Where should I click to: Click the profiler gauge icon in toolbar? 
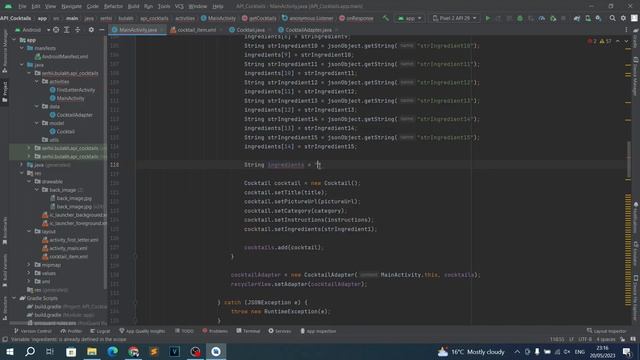(542, 18)
